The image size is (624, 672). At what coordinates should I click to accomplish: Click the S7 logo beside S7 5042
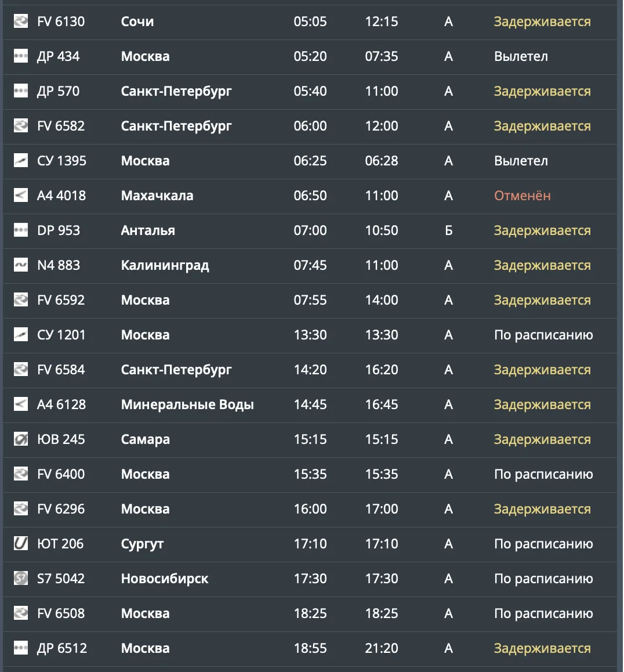tap(20, 578)
